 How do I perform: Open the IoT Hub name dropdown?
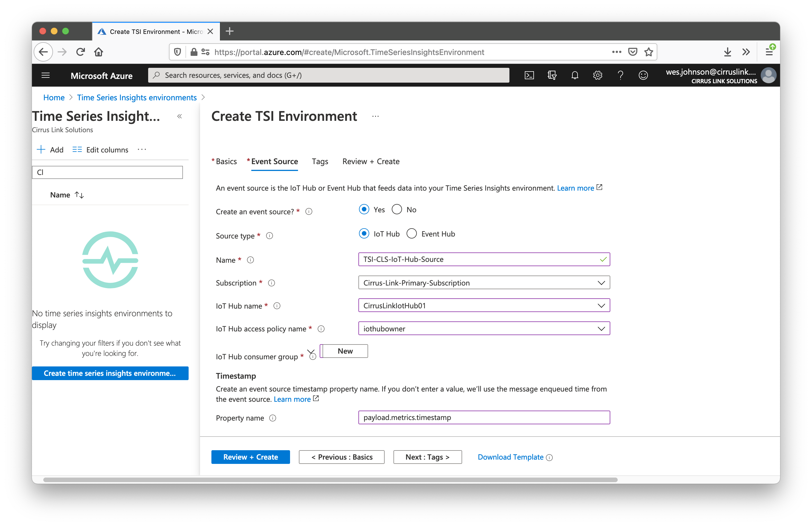point(484,306)
